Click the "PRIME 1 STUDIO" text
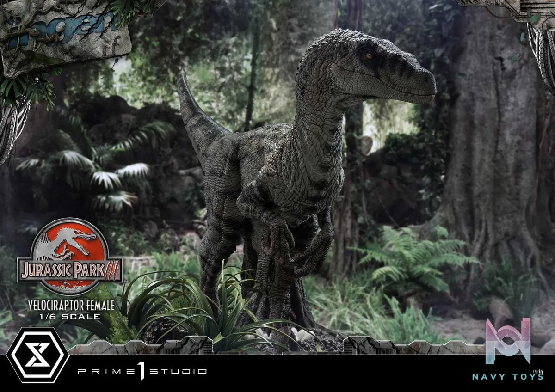Viewport: 555px width, 392px height. pos(142,371)
